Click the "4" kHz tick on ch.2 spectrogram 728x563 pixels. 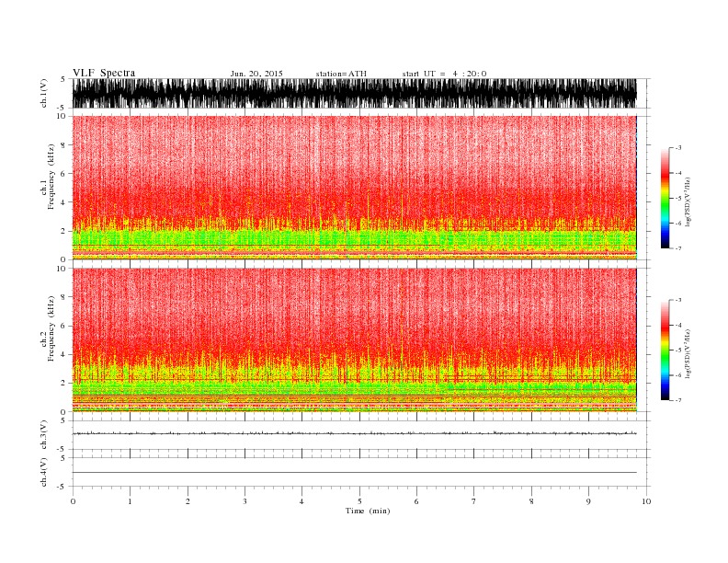[63, 355]
